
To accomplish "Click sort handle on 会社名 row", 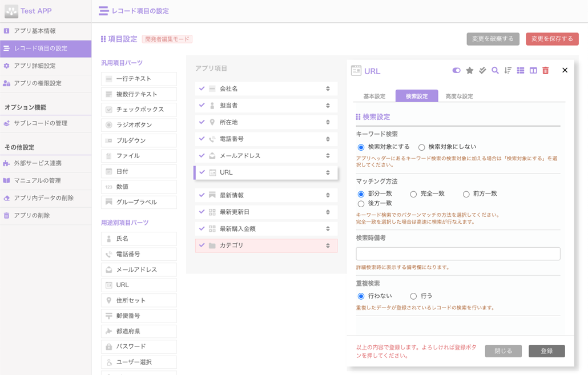I will point(328,89).
